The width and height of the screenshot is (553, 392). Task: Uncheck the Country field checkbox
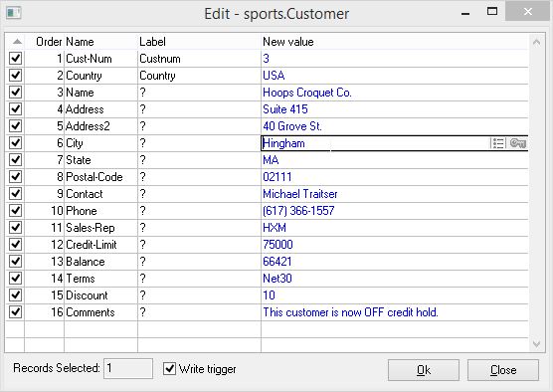coord(16,76)
